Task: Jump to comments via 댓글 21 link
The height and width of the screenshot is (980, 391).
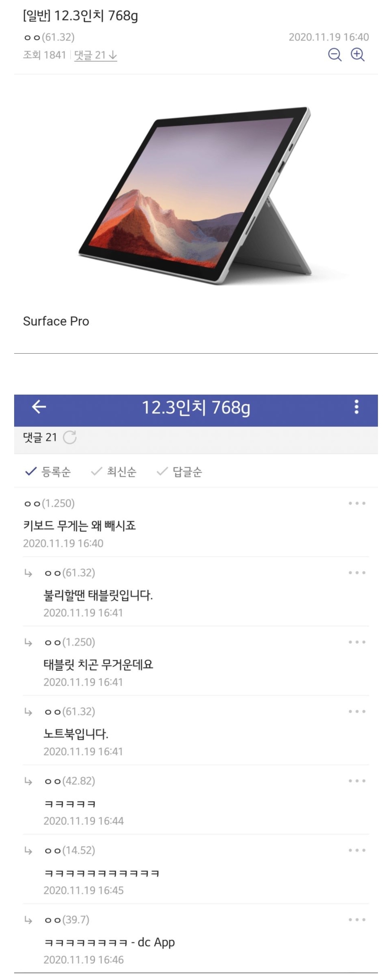Action: point(95,55)
